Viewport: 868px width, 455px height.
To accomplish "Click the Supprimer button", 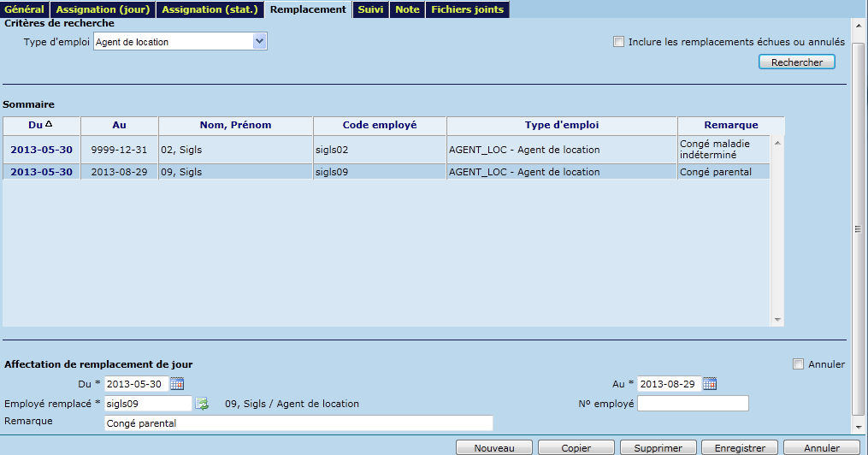I will pyautogui.click(x=657, y=447).
